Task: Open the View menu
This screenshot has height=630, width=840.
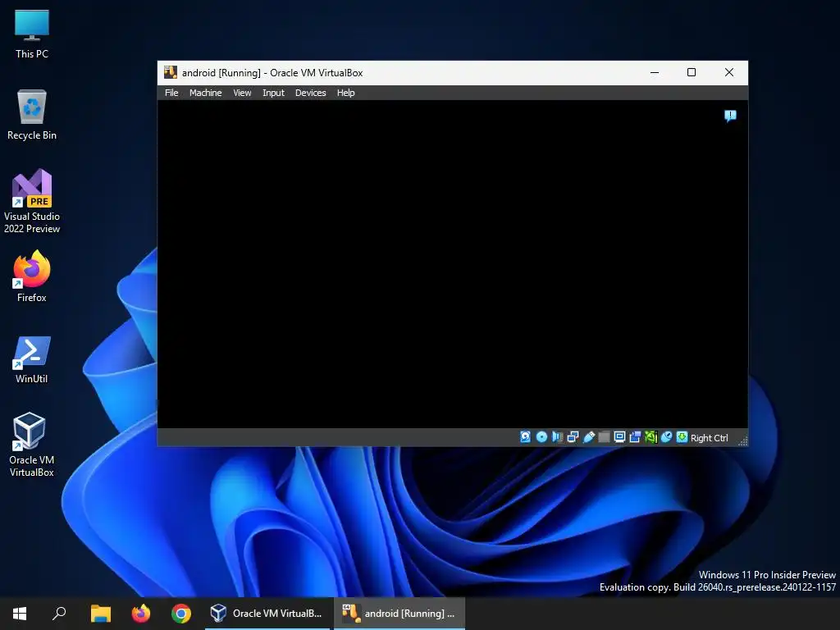Action: tap(242, 93)
